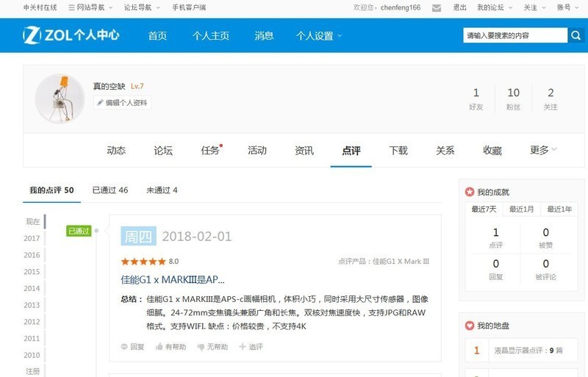Open 个人主页 in navigation
The width and height of the screenshot is (588, 377).
(211, 35)
